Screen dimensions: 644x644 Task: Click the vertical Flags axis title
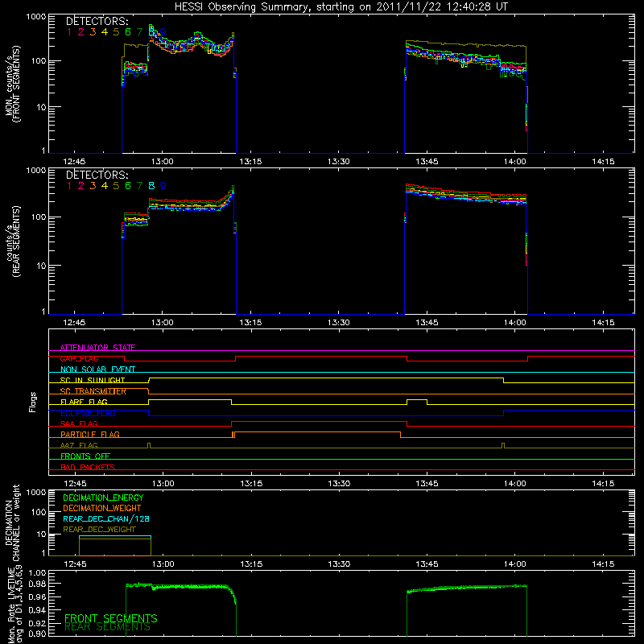tap(33, 402)
